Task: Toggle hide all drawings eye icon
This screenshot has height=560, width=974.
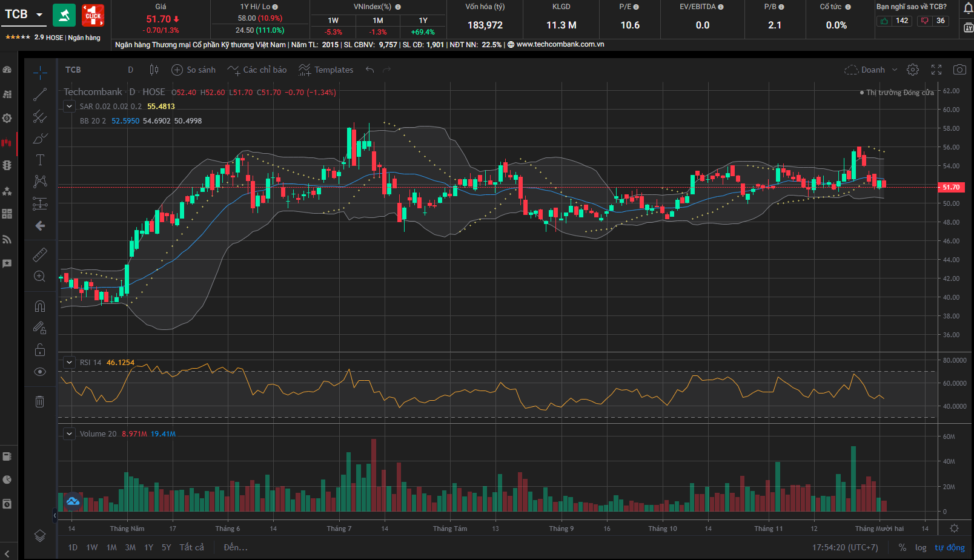Action: point(40,372)
